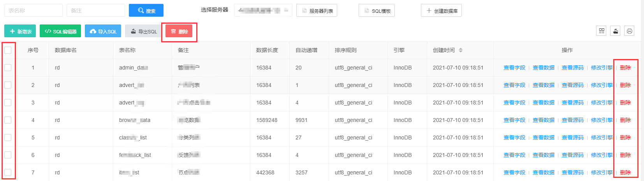The image size is (644, 181).
Task: View data for row 1 table
Action: 544,68
